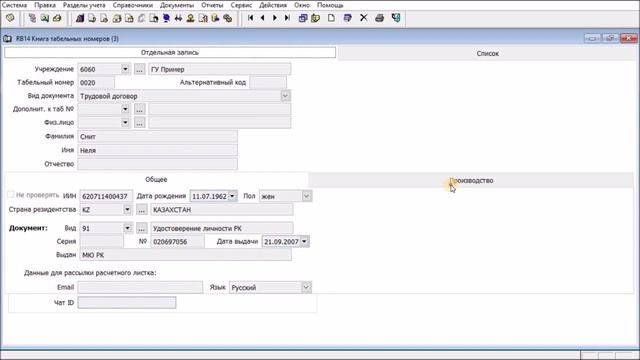The width and height of the screenshot is (640, 360).
Task: Click the RB14 window title icon
Action: [x=7, y=39]
